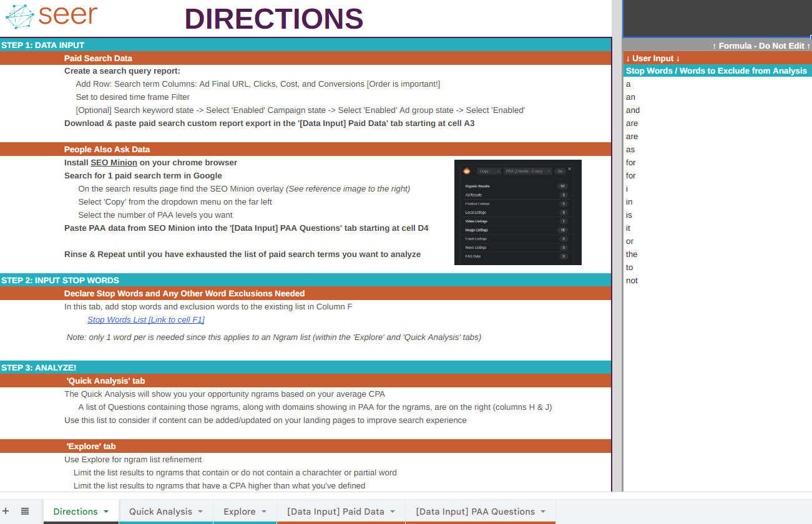
Task: Select the cell containing stop word "not"
Action: click(632, 281)
